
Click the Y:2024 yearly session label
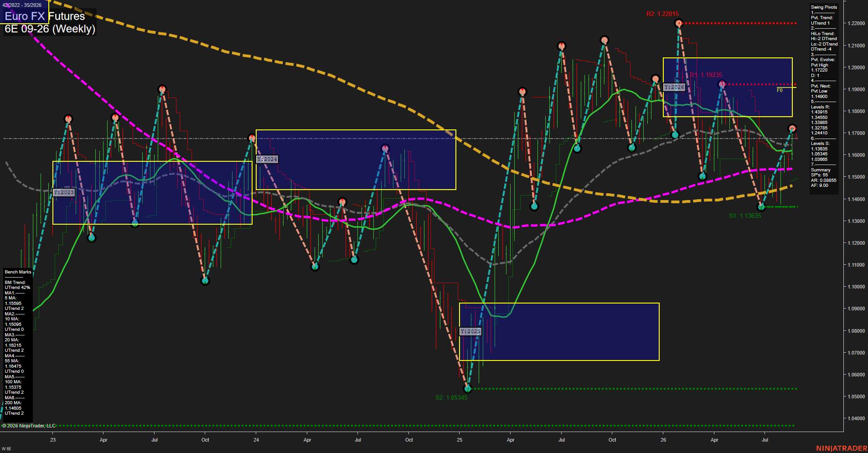point(267,159)
